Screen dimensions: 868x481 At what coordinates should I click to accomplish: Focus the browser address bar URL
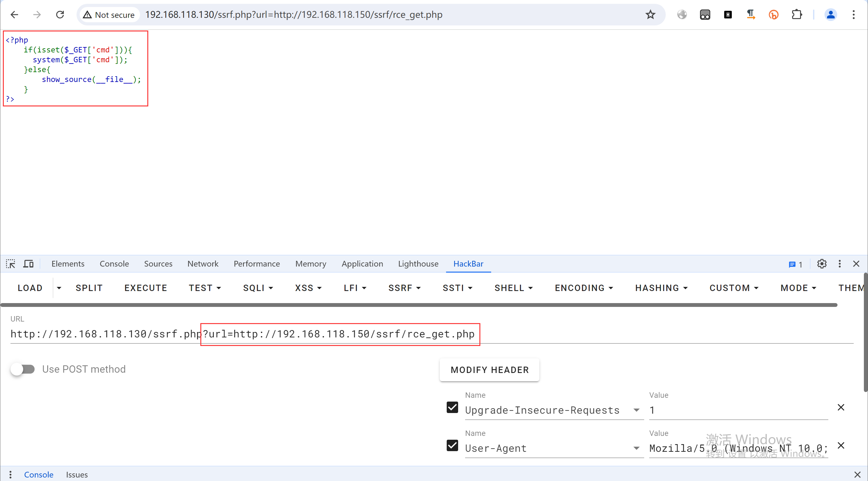293,15
